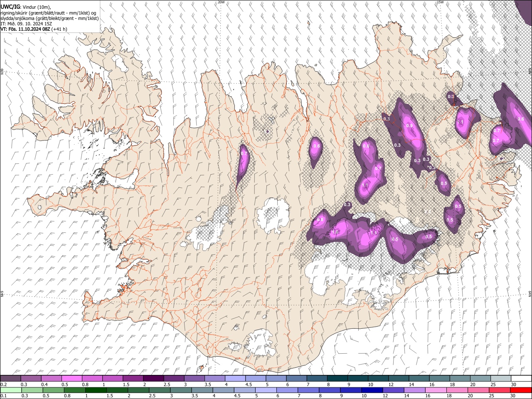Select the dark teal 8 swatch in snow legend
The height and width of the screenshot is (399, 532).
(337, 379)
